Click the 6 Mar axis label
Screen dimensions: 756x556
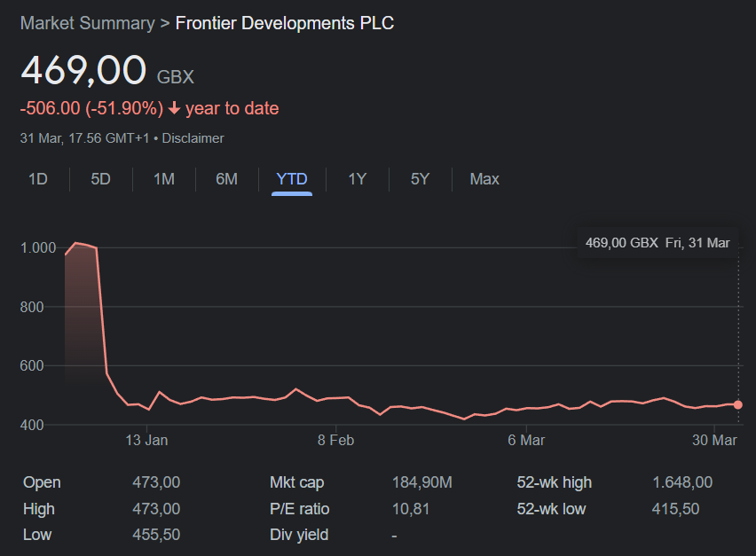click(526, 440)
